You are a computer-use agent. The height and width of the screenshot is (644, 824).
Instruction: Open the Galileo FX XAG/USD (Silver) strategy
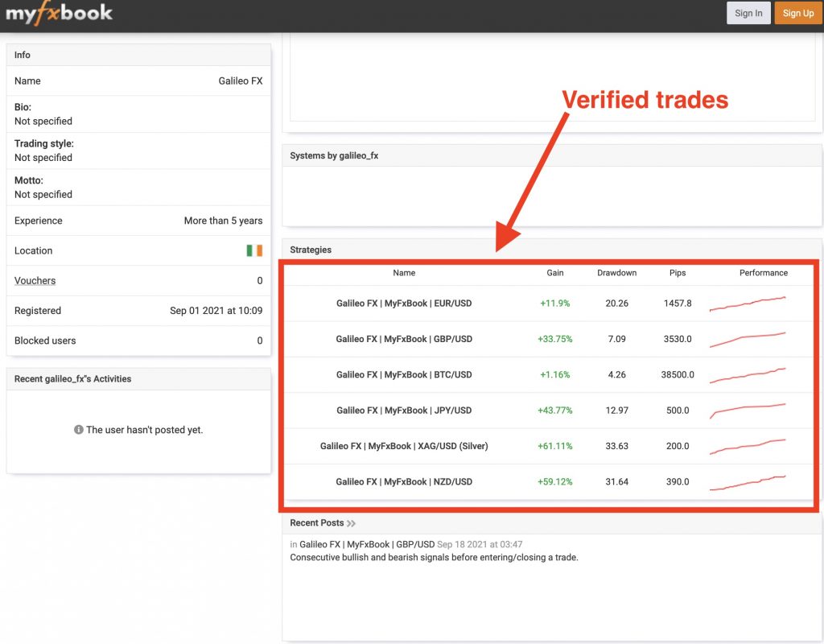coord(404,446)
